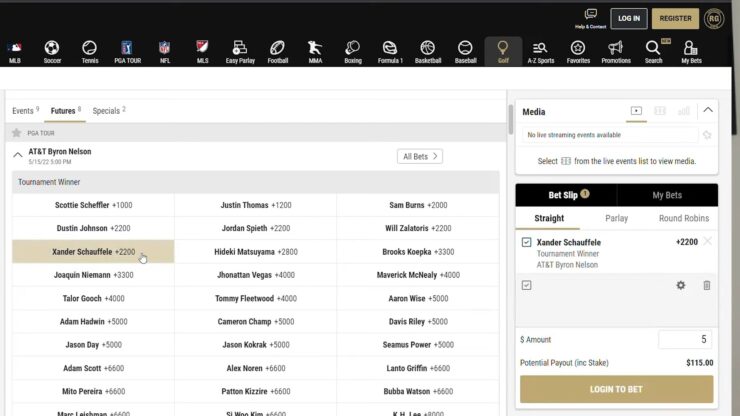740x416 pixels.
Task: Click the REGISTER button
Action: (675, 18)
